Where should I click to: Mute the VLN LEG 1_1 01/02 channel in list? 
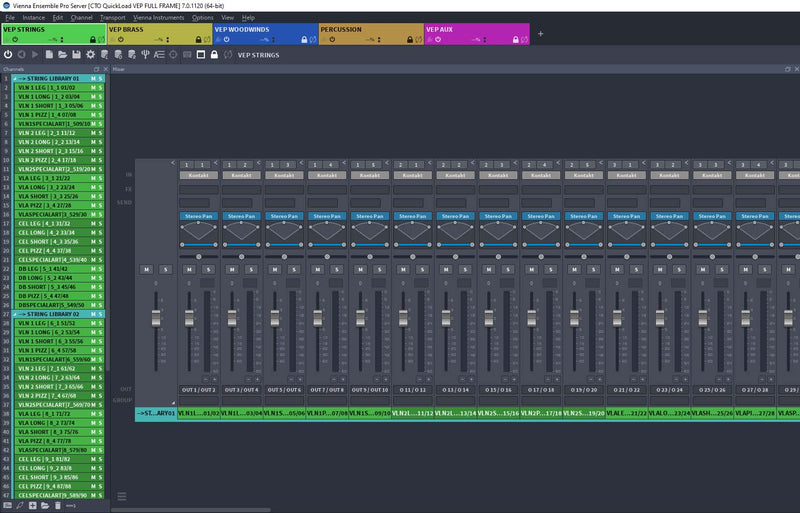coord(93,86)
